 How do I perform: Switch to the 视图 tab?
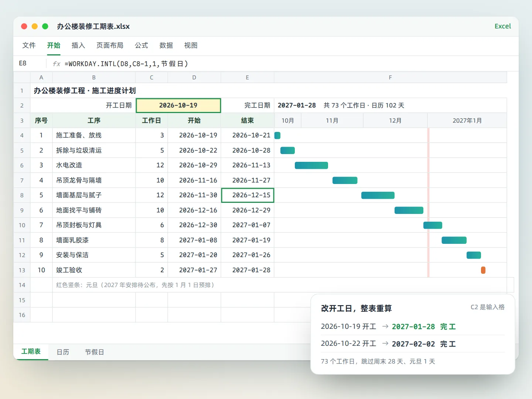click(x=191, y=45)
